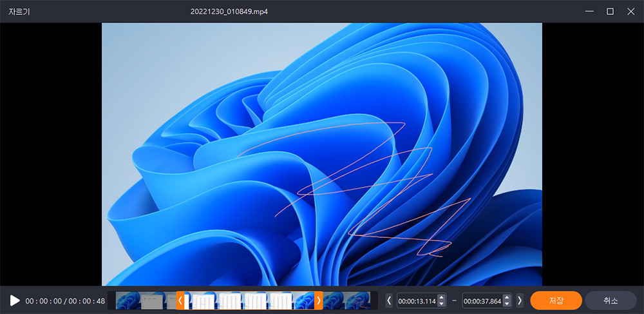
Task: Click the 자르기 window title
Action: pyautogui.click(x=19, y=12)
